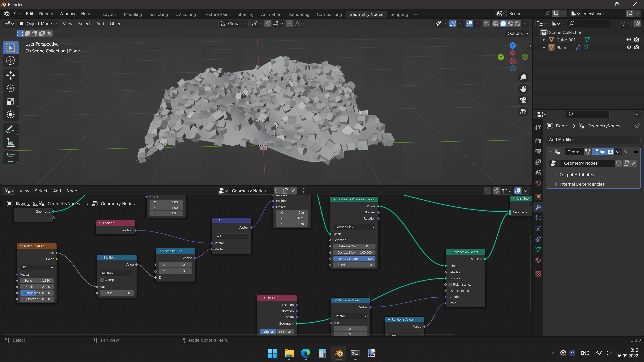Enable the Clamp checkbox on Multiply node

102,280
